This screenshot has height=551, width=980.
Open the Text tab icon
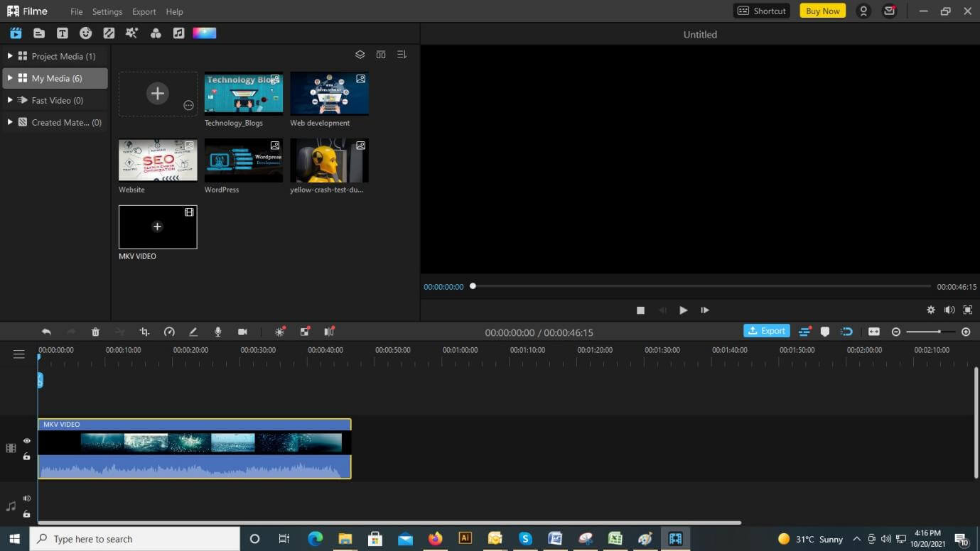coord(63,33)
